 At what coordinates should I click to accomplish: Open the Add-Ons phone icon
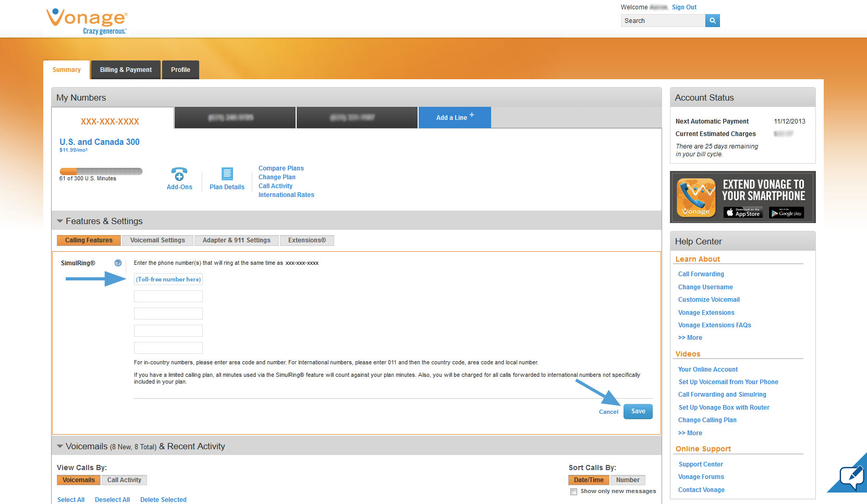(x=179, y=174)
